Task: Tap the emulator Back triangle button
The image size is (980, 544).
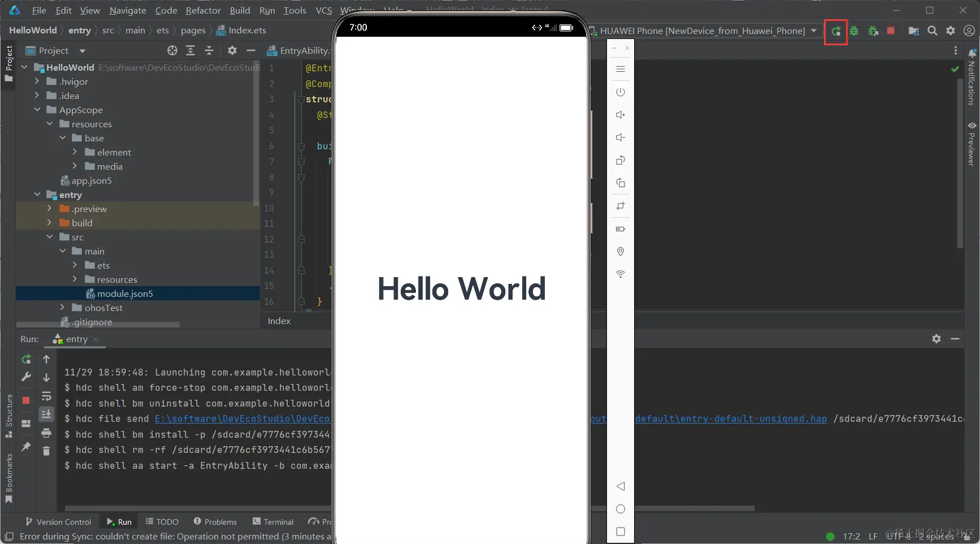Action: pyautogui.click(x=620, y=486)
